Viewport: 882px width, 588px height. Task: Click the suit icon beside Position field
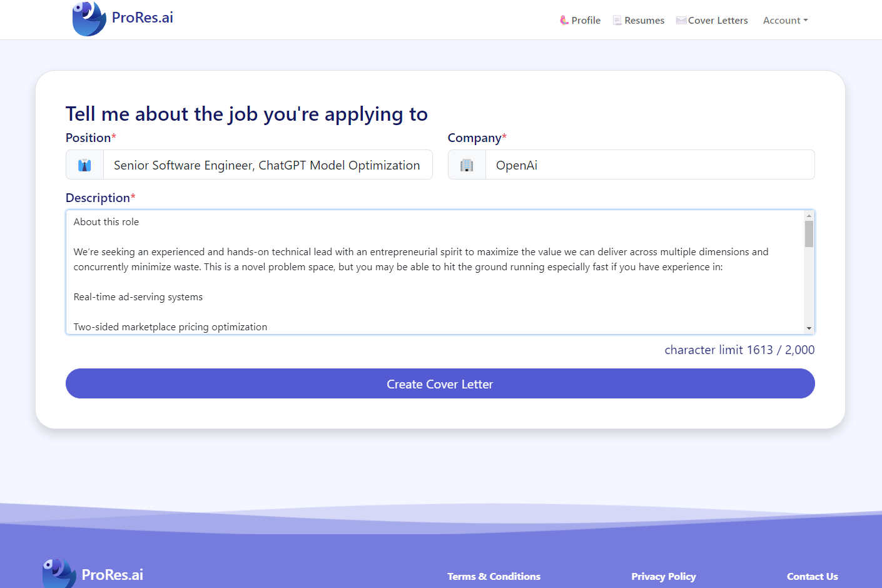point(84,165)
